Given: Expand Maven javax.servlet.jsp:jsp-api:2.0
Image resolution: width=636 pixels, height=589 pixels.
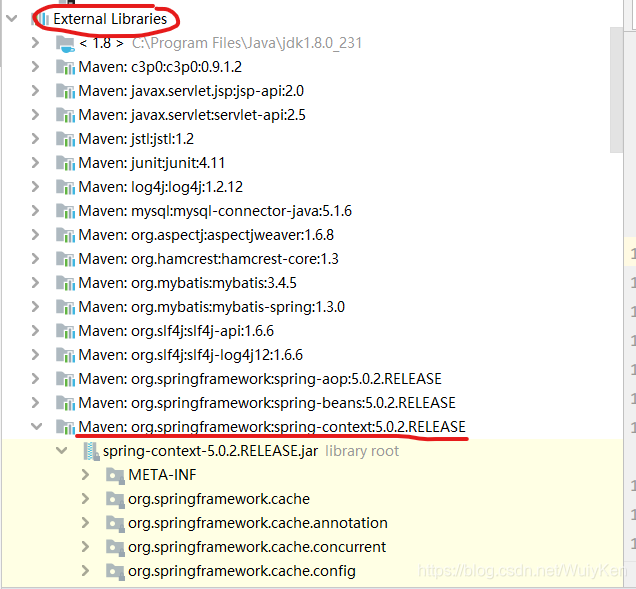Looking at the screenshot, I should pyautogui.click(x=35, y=90).
